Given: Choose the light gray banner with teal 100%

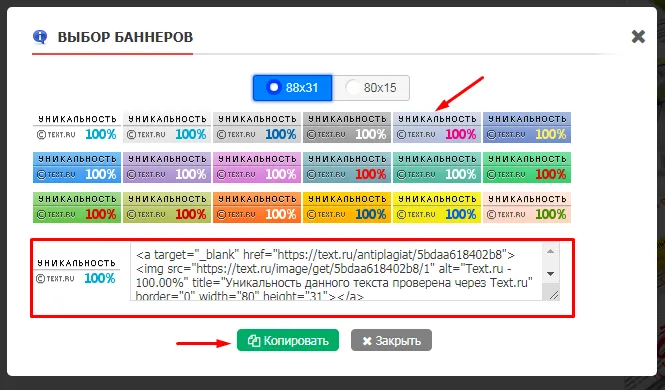Looking at the screenshot, I should tap(167, 128).
